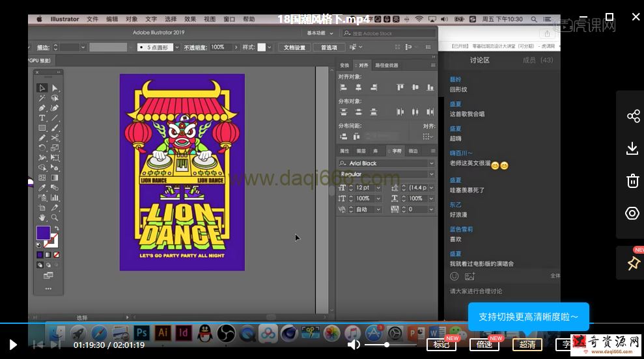Mute the video volume speaker
The image size is (644, 359).
[353, 345]
